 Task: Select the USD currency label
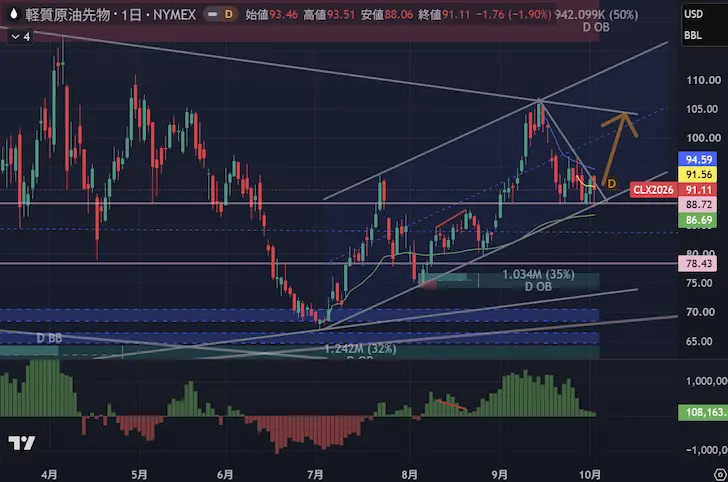point(693,14)
